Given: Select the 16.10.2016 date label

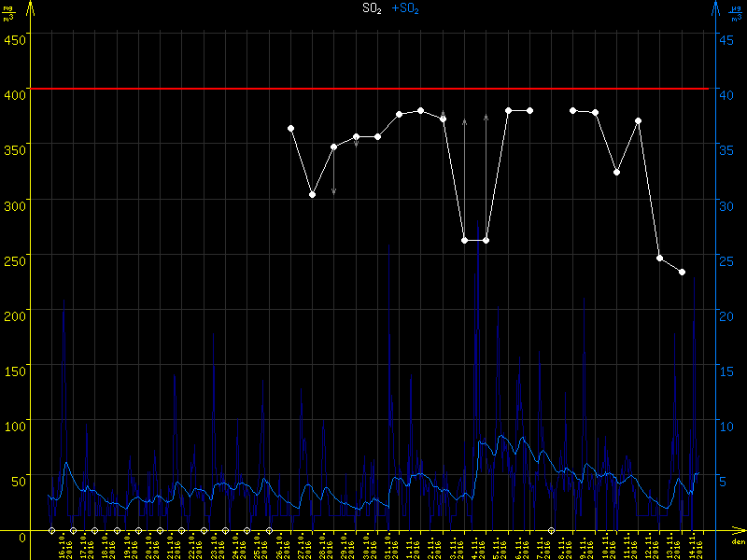Looking at the screenshot, I should tap(63, 546).
